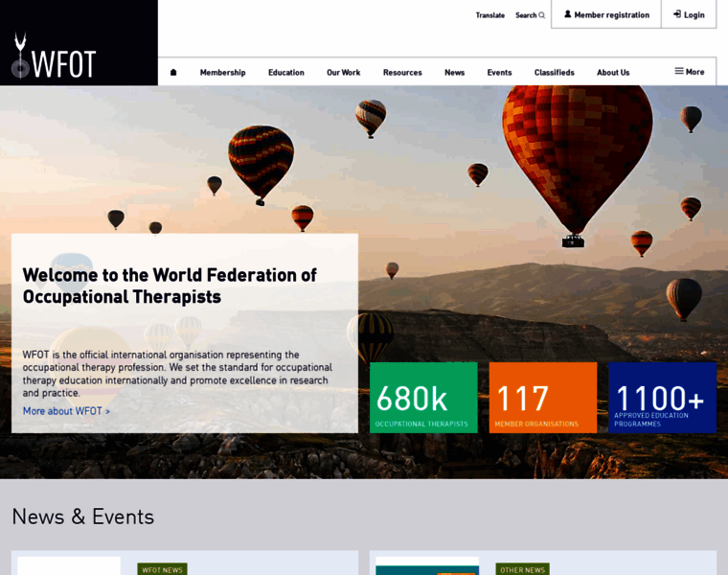Image resolution: width=728 pixels, height=575 pixels.
Task: Click the login arrow icon
Action: [677, 14]
